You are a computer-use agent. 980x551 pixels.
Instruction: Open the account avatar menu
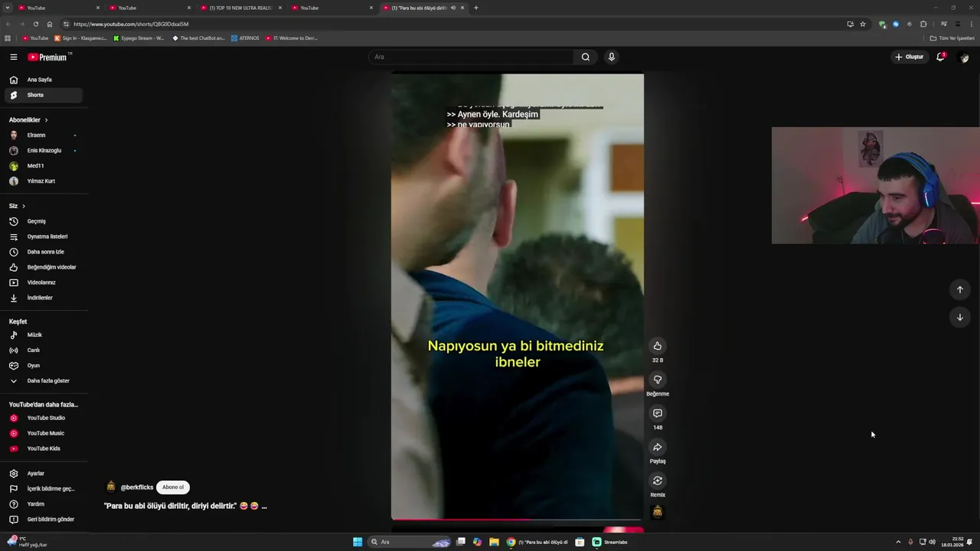964,57
